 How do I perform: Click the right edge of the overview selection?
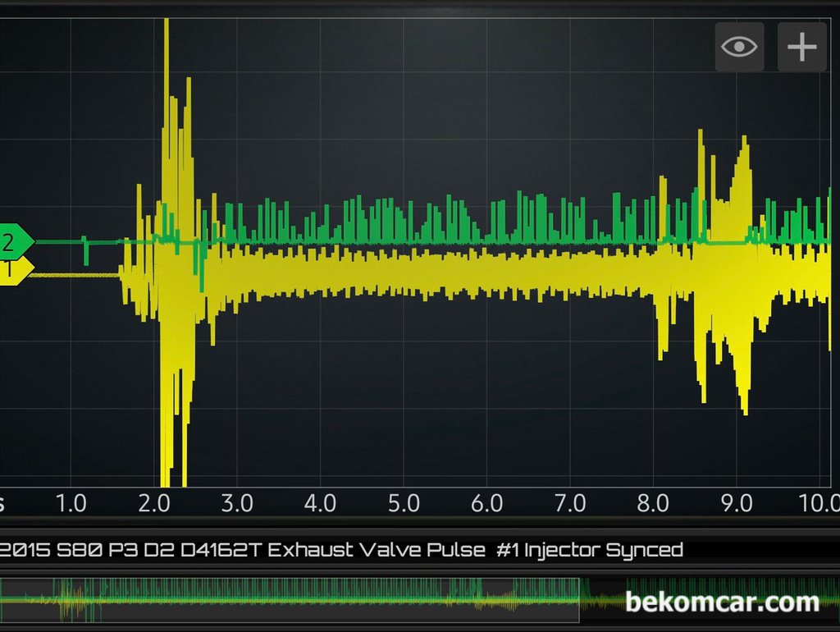580,600
